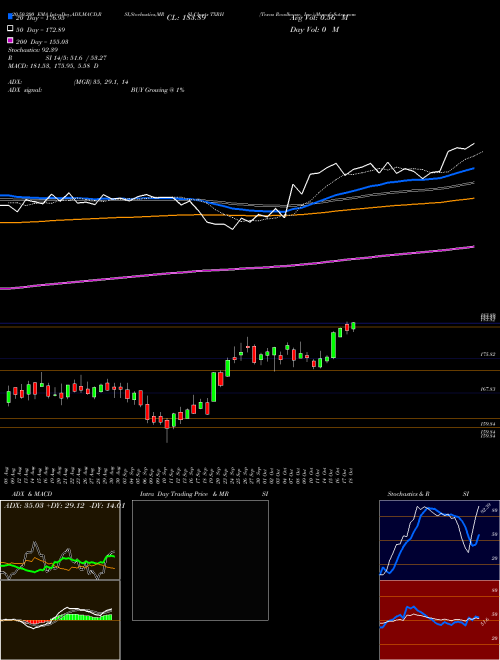Click the 'BUY Growing @ 1%' signal text
500x660 pixels.
157,90
